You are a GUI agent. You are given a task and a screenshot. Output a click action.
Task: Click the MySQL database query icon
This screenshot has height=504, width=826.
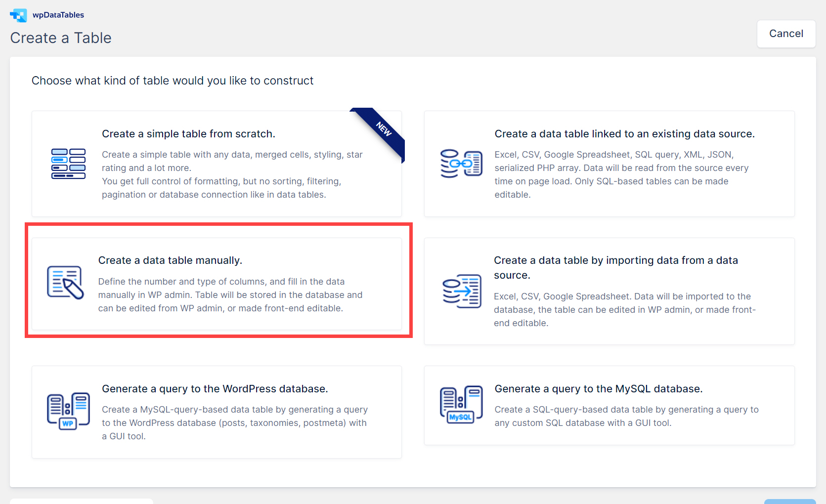[x=461, y=405]
